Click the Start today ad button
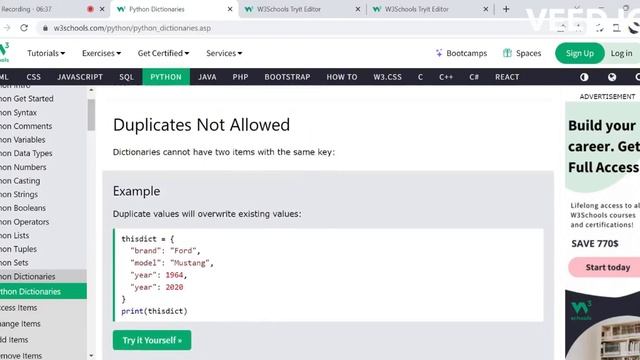The width and height of the screenshot is (640, 360). [x=605, y=267]
